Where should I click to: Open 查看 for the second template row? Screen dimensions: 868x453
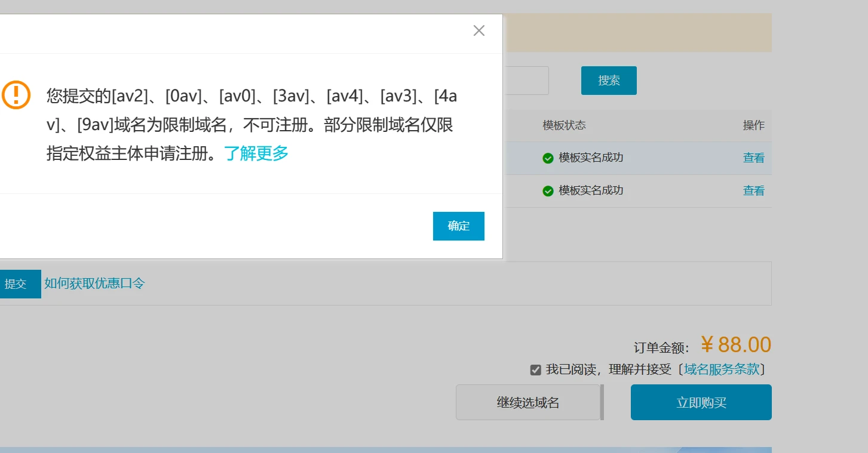753,191
